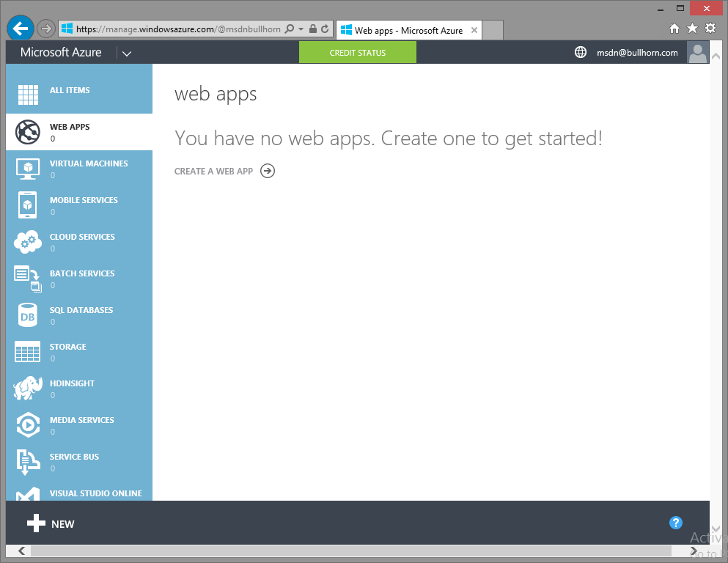Open the user avatar picture

pyautogui.click(x=697, y=53)
